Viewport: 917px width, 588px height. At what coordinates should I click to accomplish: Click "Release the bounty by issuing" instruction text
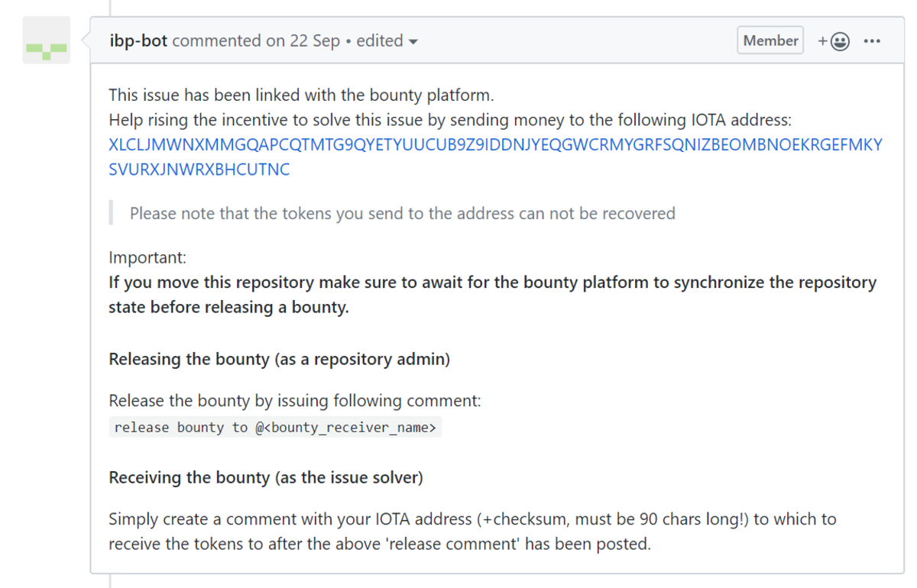click(295, 401)
